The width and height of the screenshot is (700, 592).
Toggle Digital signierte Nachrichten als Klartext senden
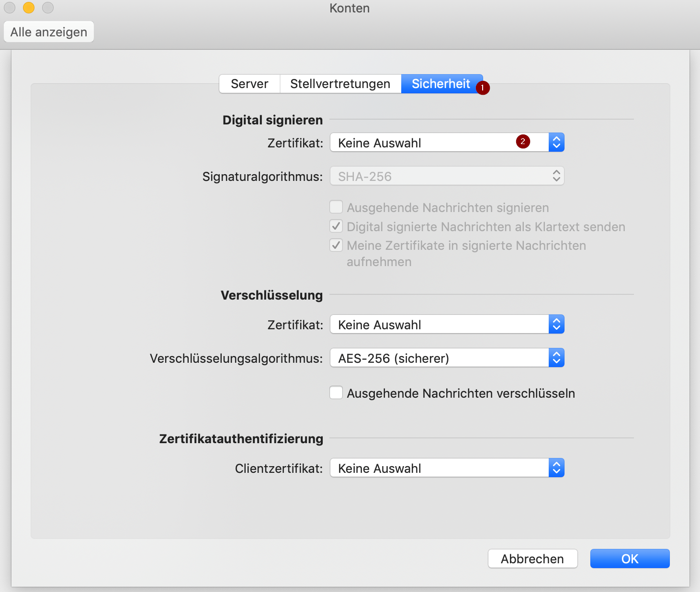(x=336, y=226)
